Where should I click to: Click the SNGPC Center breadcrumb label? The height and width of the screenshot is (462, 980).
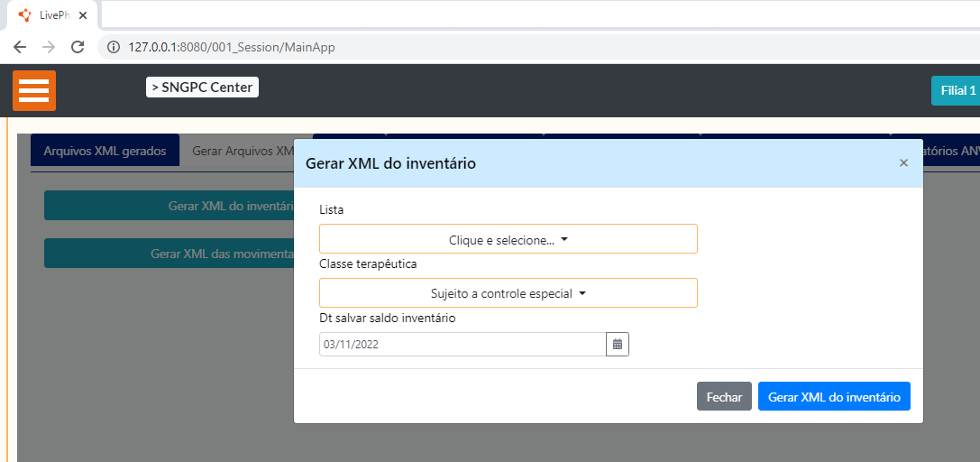click(202, 88)
